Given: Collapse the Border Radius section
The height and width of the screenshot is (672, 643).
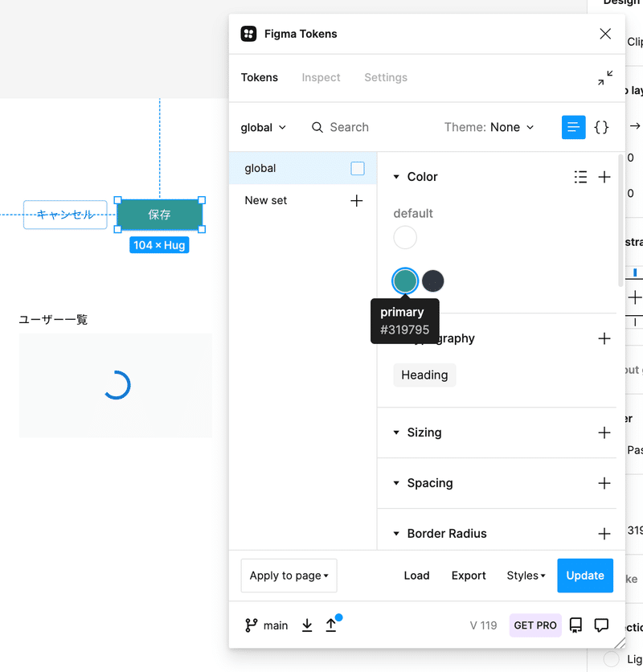Looking at the screenshot, I should point(396,534).
